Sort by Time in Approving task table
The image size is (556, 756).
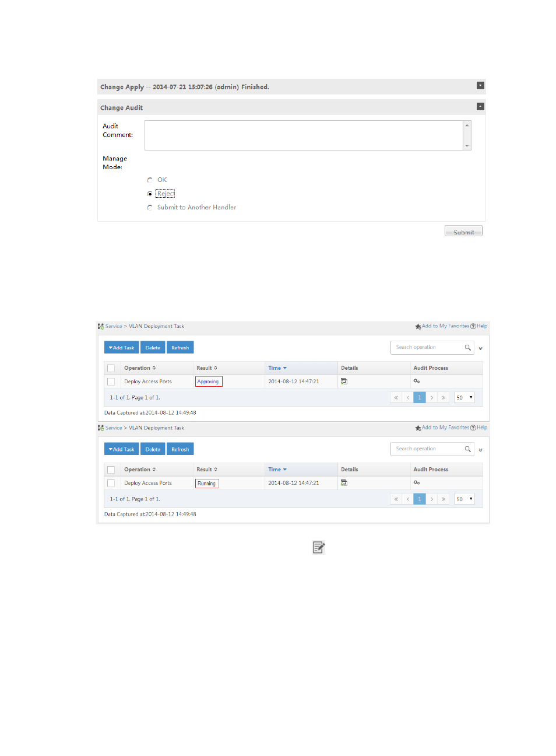coord(277,368)
